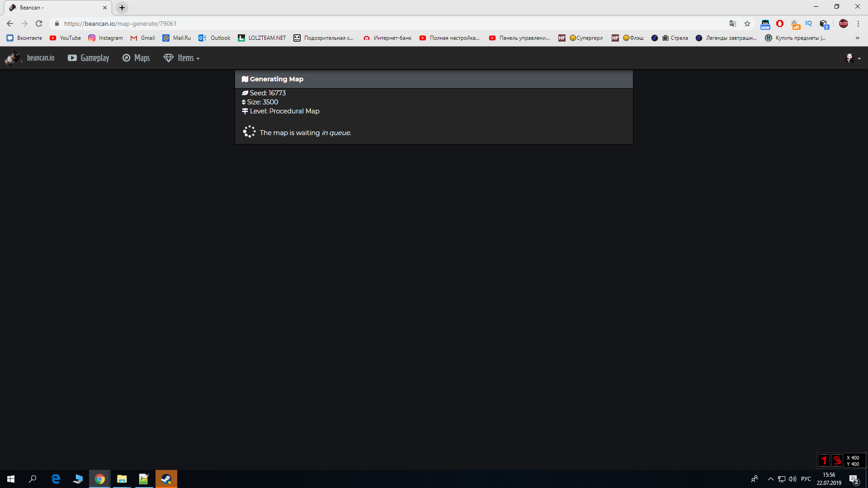Image resolution: width=868 pixels, height=488 pixels.
Task: Show hidden bookmarks via chevron
Action: coord(858,38)
